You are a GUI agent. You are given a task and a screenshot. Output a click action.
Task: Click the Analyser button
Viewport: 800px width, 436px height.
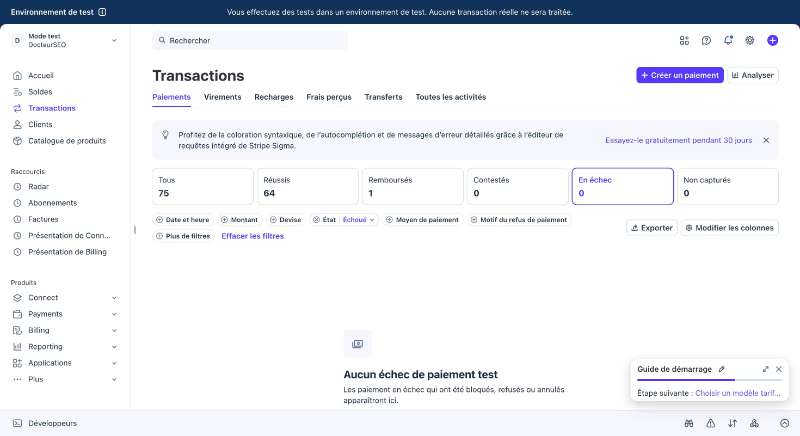[x=753, y=75]
